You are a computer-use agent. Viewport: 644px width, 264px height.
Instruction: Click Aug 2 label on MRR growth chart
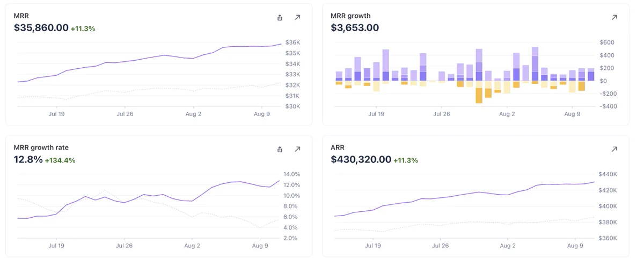(507, 114)
